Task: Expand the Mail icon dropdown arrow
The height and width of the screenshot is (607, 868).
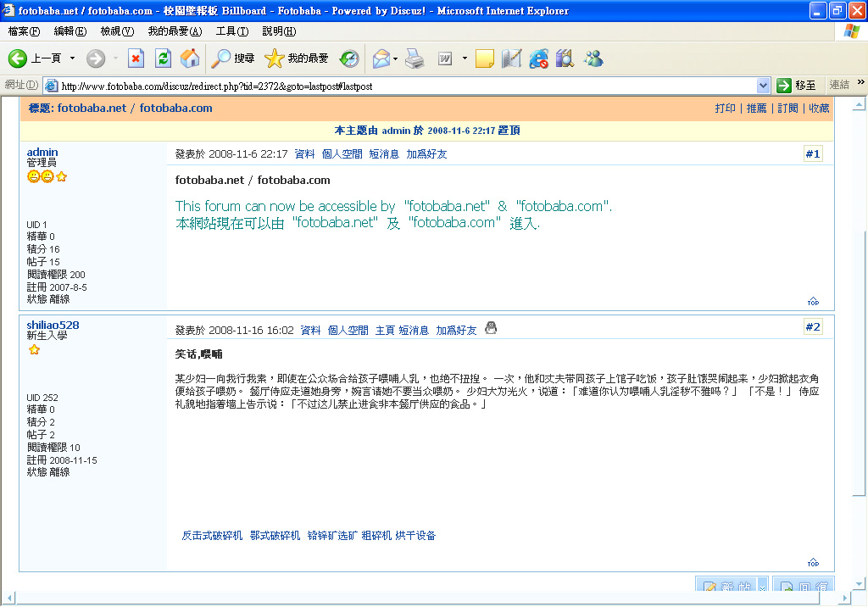Action: click(x=395, y=58)
